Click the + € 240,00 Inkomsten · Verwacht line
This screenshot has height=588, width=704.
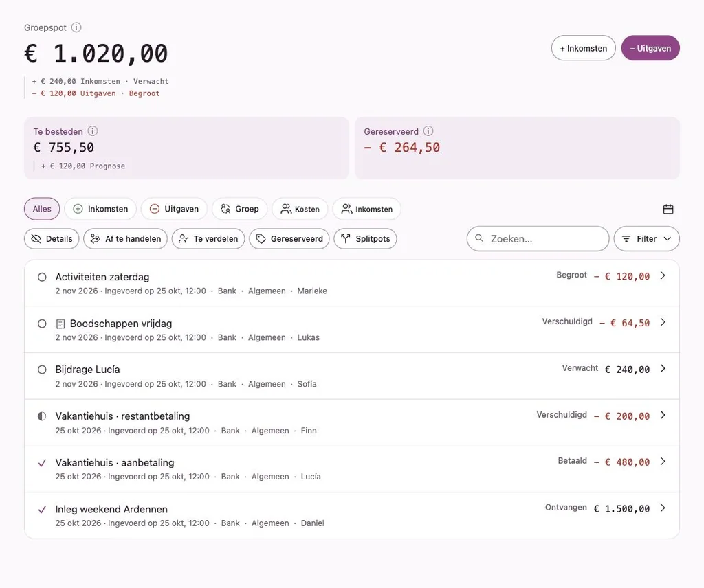100,81
